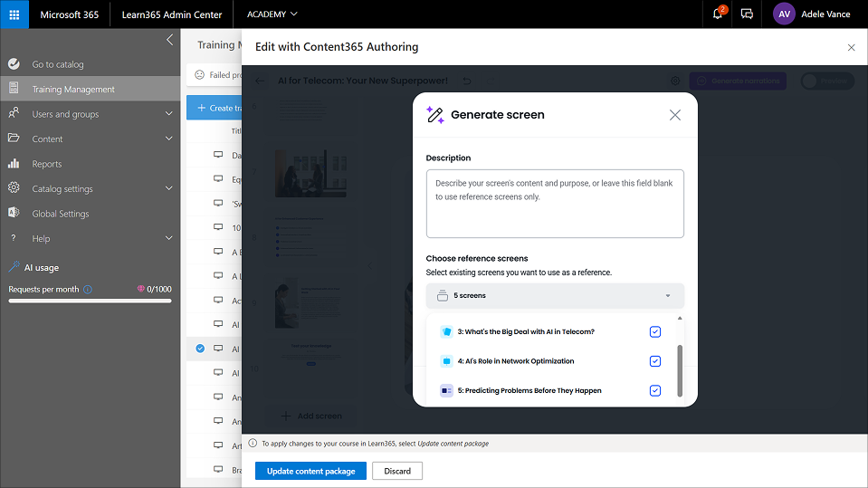Click the Discard button
The height and width of the screenshot is (488, 868).
397,471
